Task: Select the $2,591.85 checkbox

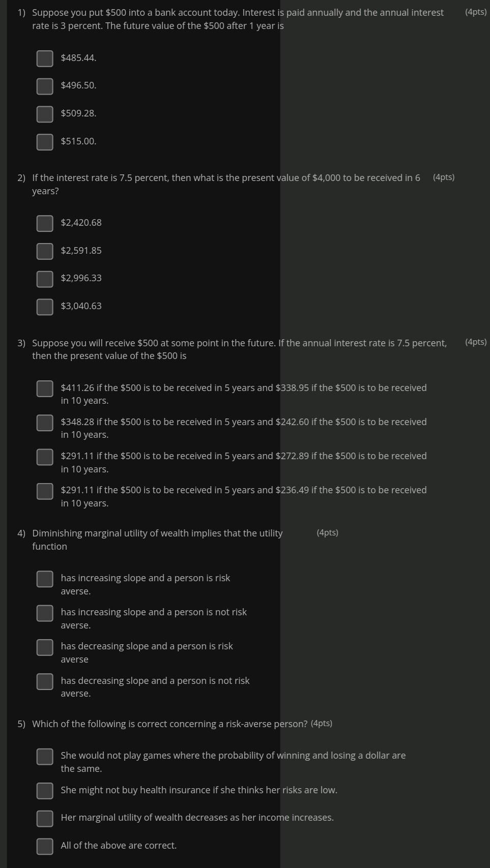Action: tap(45, 251)
